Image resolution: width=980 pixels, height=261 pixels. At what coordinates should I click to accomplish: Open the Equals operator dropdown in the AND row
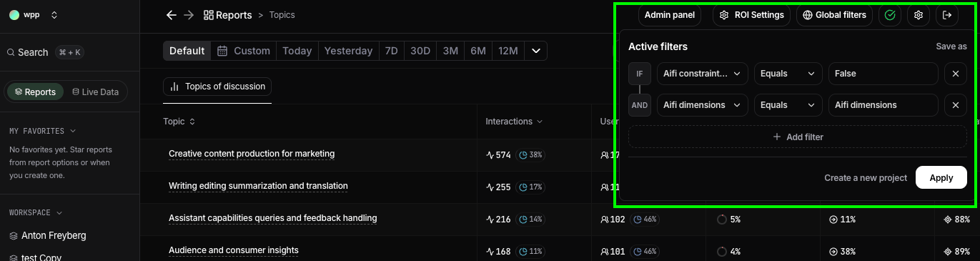coord(788,105)
